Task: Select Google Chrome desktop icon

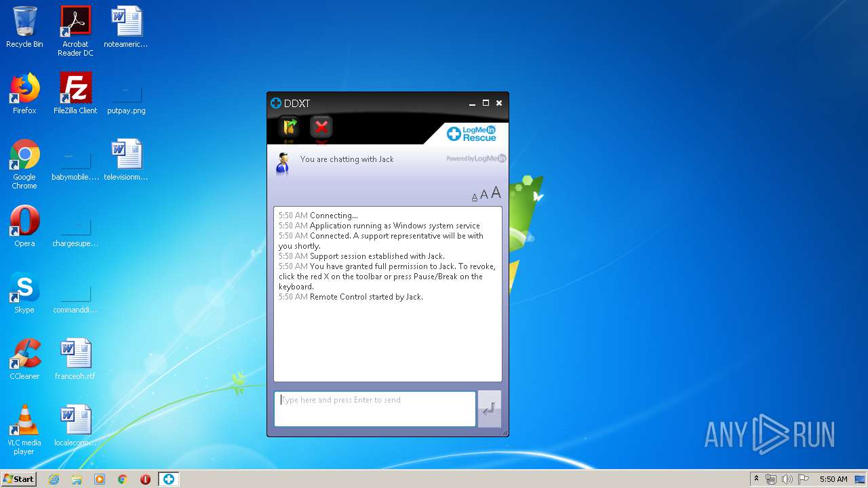Action: (x=24, y=164)
